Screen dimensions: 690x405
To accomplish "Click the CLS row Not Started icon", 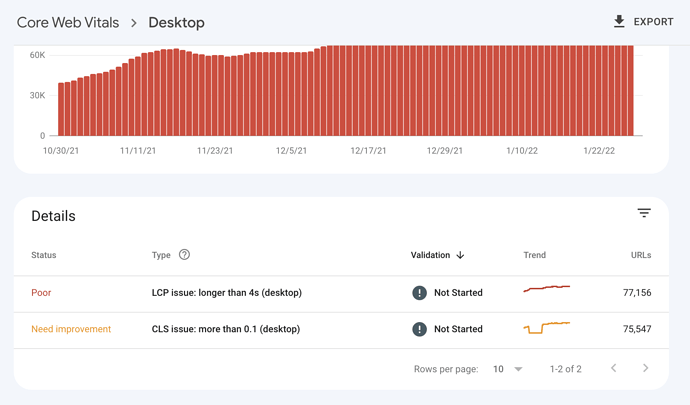I will click(419, 329).
